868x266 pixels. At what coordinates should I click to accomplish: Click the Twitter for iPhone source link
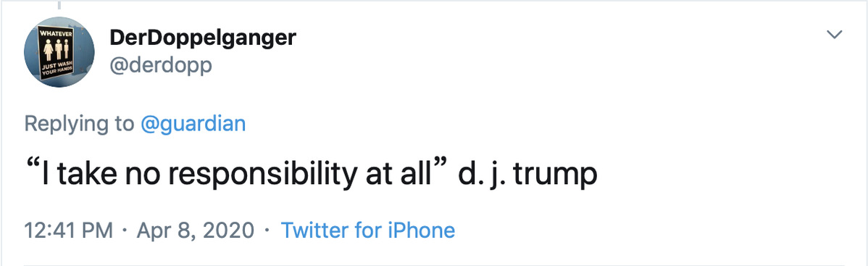point(368,230)
